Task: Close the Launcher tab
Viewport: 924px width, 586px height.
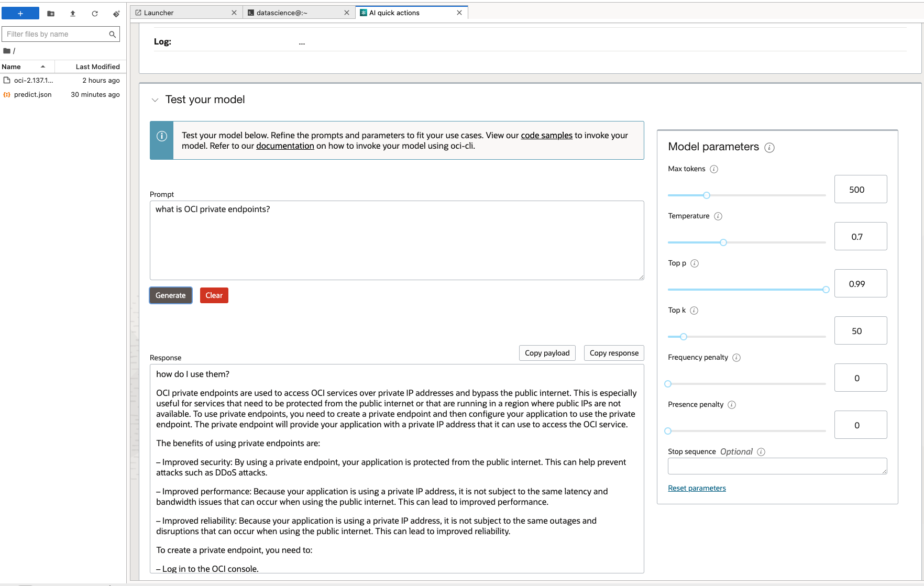Action: (234, 13)
